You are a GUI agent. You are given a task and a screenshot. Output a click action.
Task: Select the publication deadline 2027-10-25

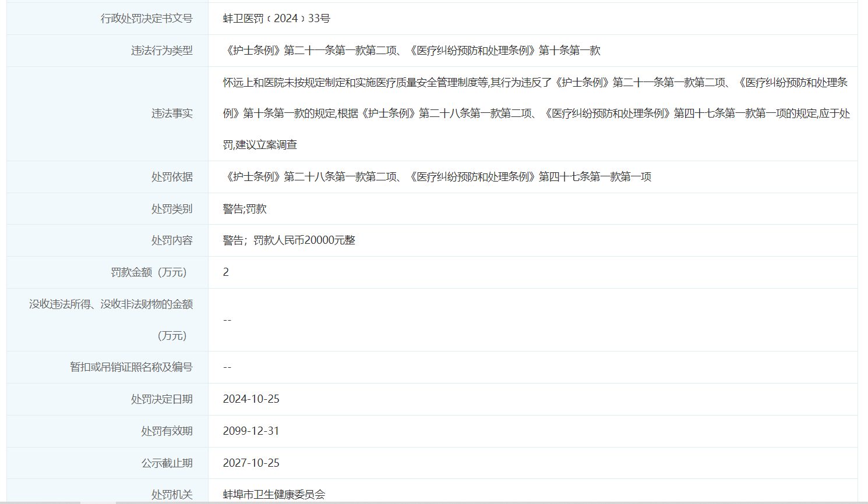251,463
